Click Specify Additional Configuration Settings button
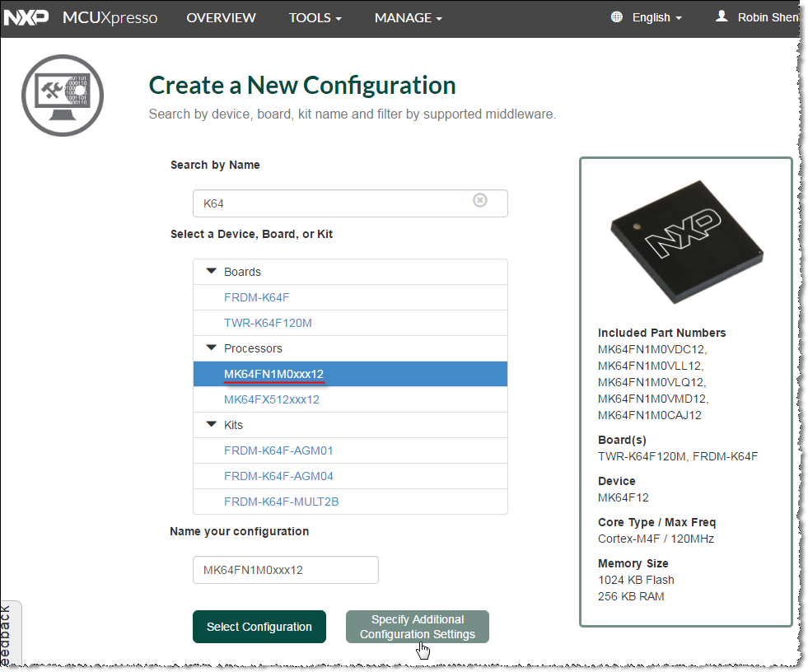This screenshot has height=672, width=808. coord(417,627)
